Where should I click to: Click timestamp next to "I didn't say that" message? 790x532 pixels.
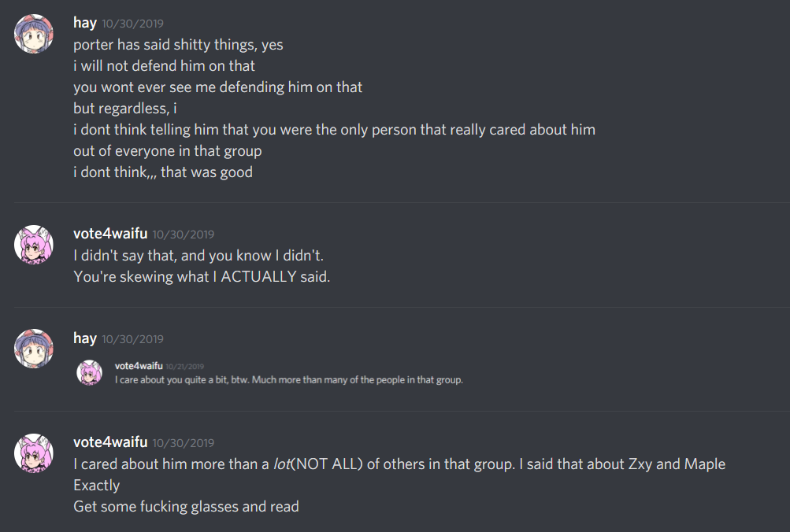point(183,235)
